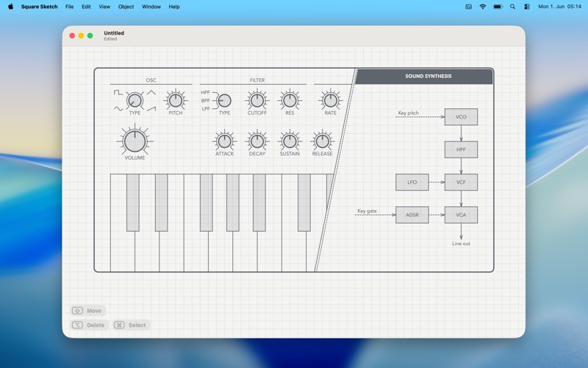Viewport: 588px width, 368px height.
Task: Select the VCA block
Action: (x=461, y=215)
